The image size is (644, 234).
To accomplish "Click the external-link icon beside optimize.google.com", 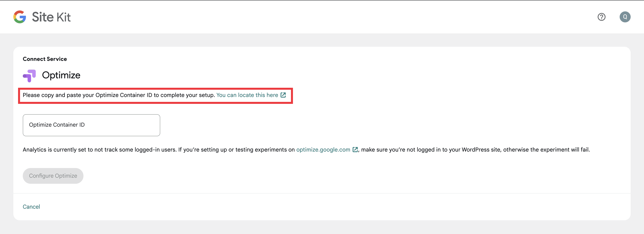I will click(355, 150).
